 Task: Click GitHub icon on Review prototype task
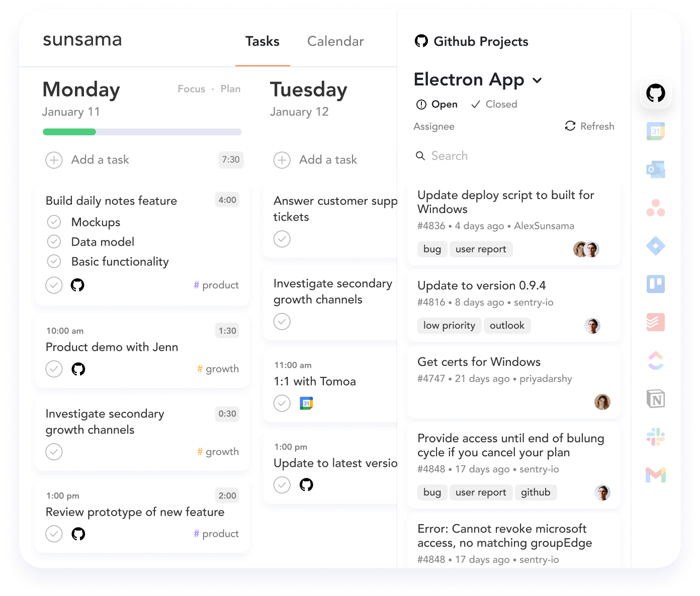click(78, 534)
